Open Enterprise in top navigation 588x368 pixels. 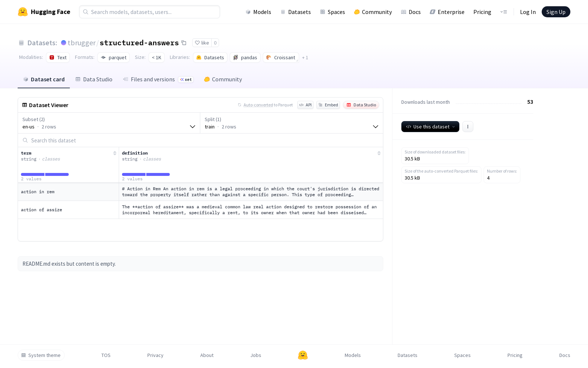coord(447,12)
